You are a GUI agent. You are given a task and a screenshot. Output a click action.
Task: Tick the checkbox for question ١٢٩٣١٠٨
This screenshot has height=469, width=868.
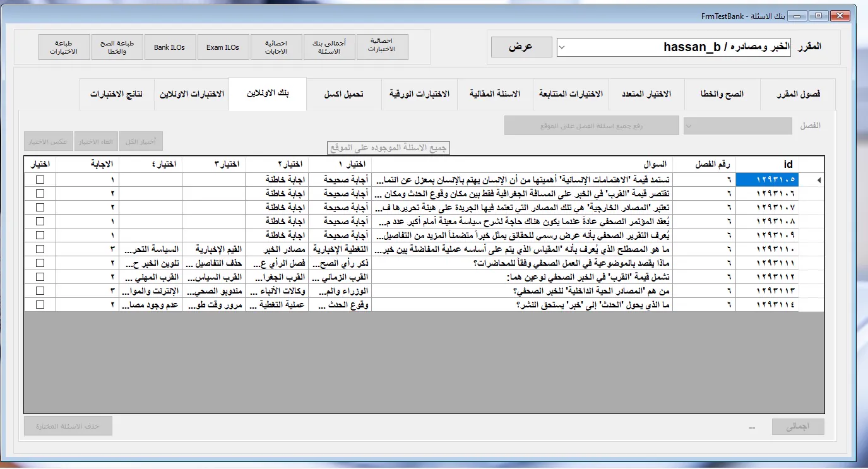click(x=40, y=222)
